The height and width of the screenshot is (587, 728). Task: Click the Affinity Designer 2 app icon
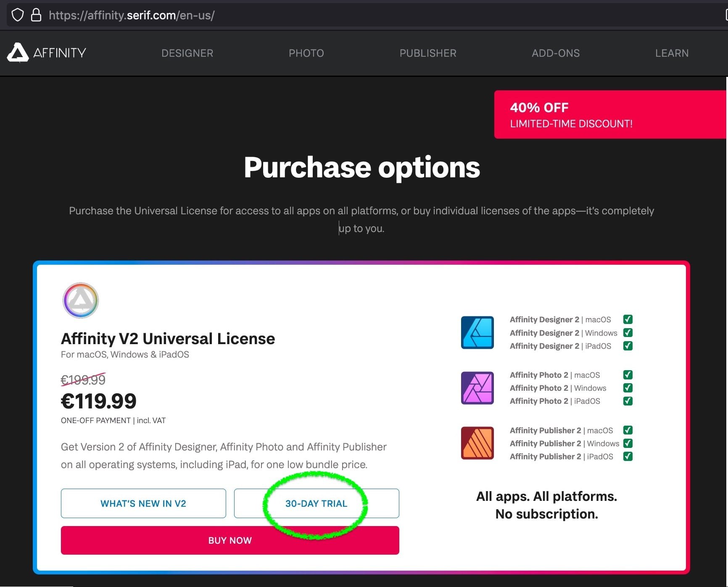point(477,332)
